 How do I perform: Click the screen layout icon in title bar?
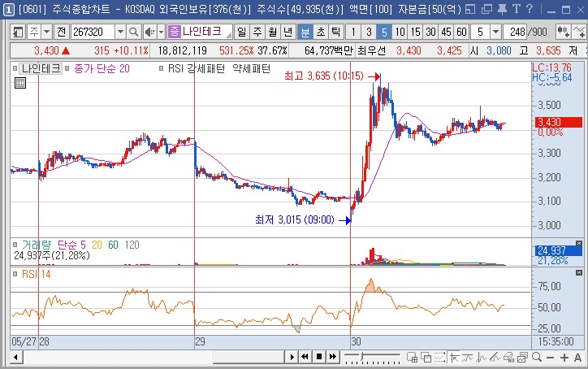(470, 9)
